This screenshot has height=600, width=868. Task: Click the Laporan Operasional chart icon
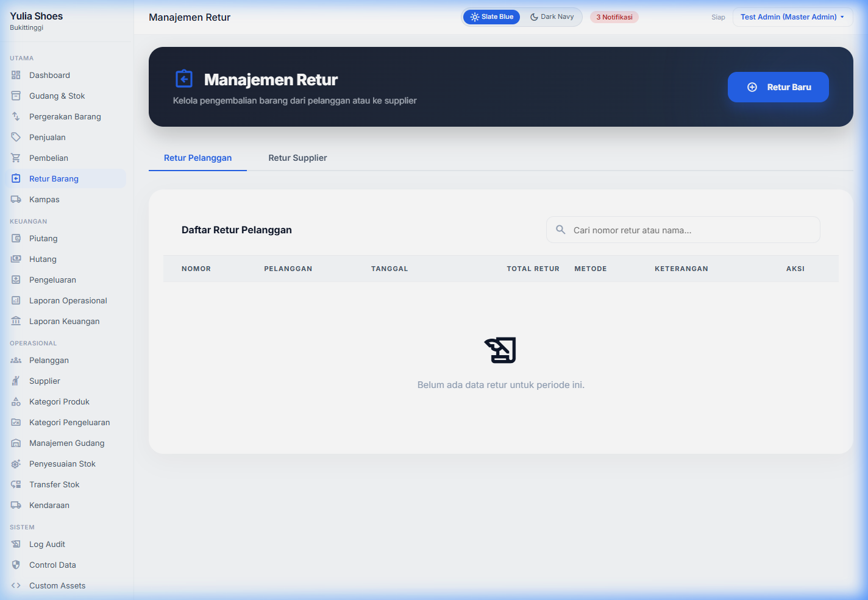(x=16, y=300)
